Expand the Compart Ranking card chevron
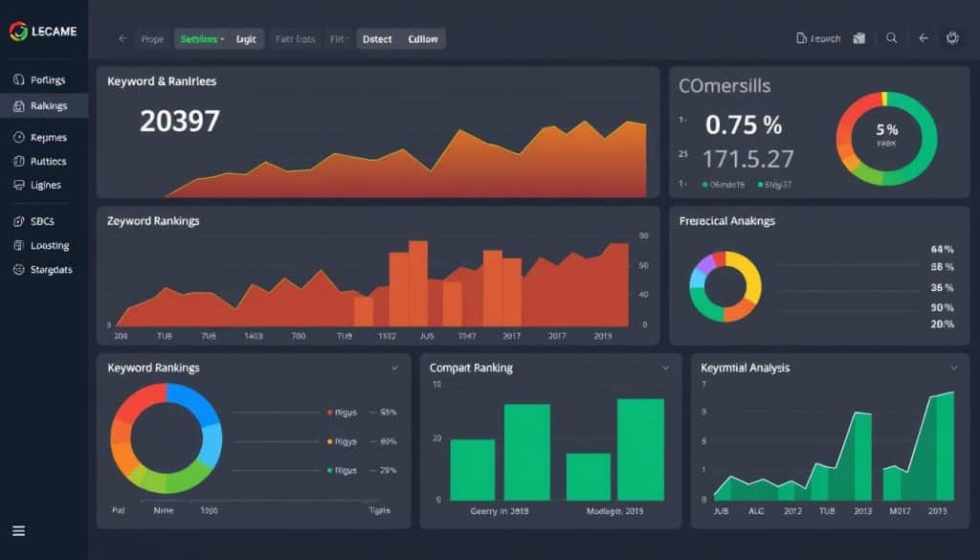This screenshot has height=560, width=980. tap(666, 369)
